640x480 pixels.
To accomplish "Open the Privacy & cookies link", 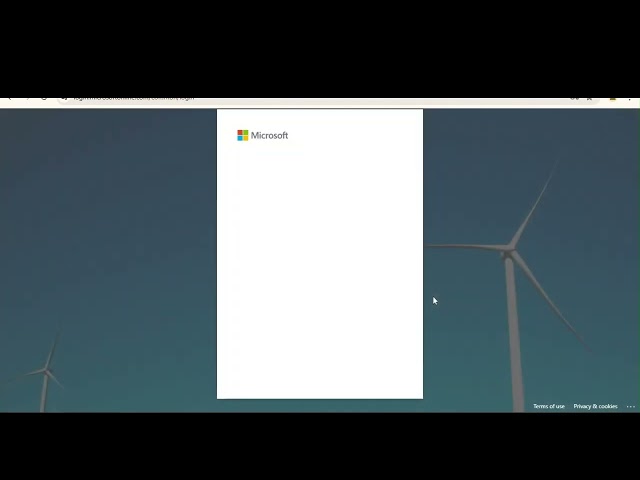I will click(x=595, y=406).
